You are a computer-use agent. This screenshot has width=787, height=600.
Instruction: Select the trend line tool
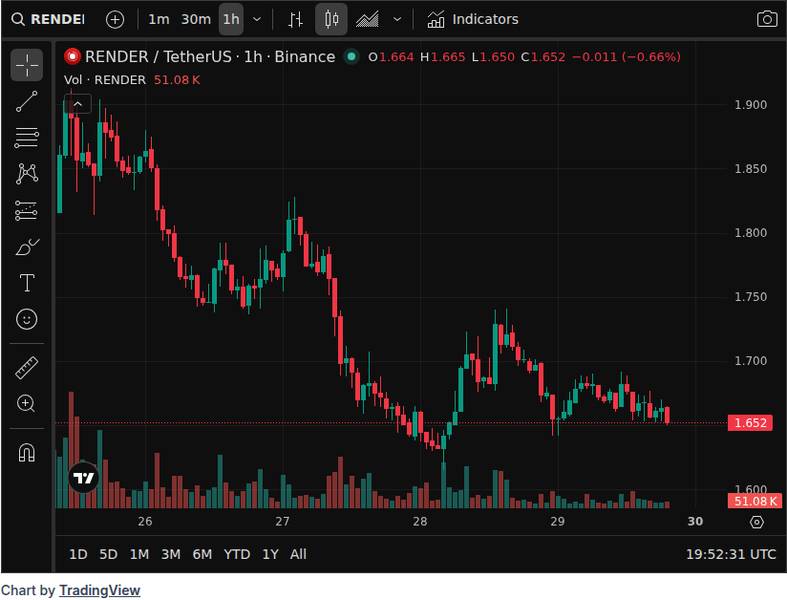pyautogui.click(x=27, y=101)
